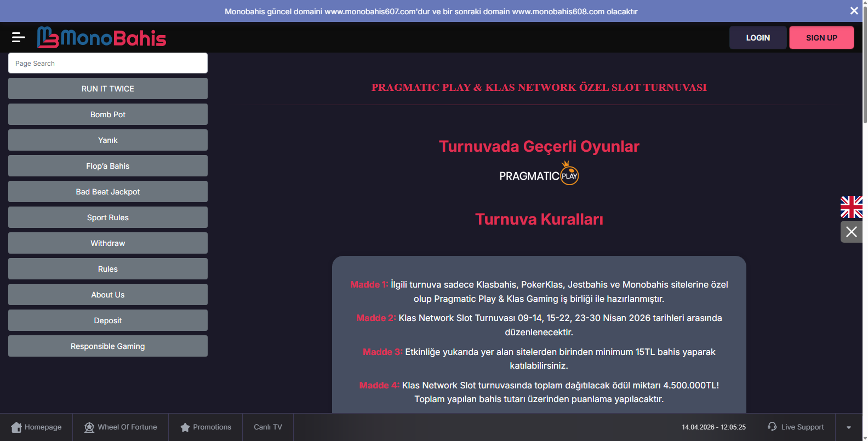868x441 pixels.
Task: Open Responsible Gaming page
Action: coord(108,346)
